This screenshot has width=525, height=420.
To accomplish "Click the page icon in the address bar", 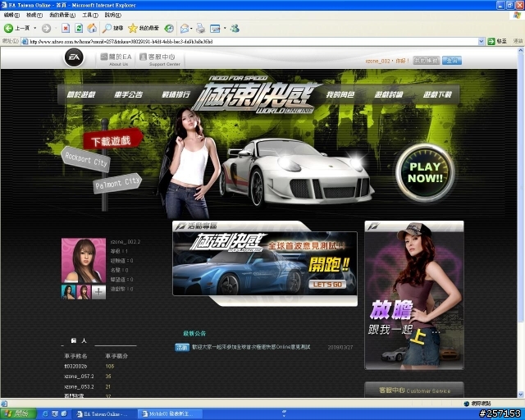I will pyautogui.click(x=25, y=42).
